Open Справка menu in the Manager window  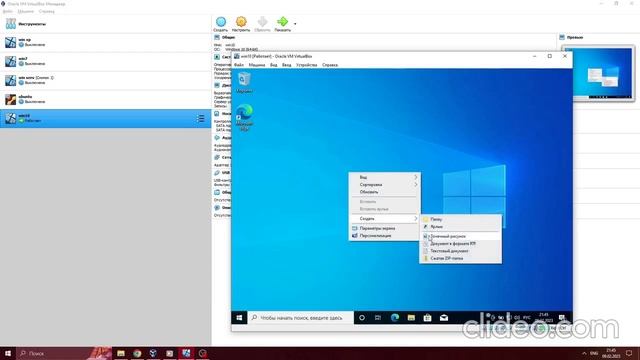47,11
